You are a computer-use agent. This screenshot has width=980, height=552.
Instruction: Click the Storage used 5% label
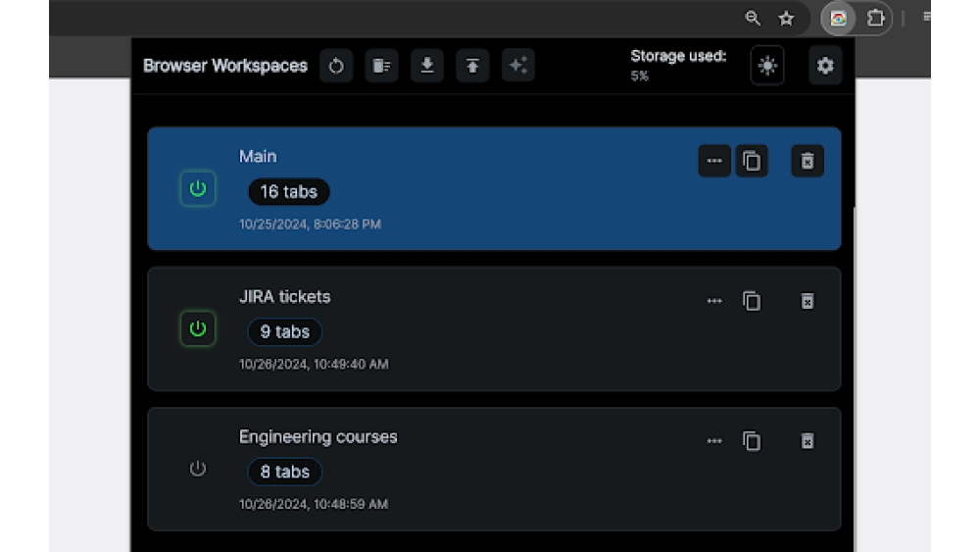[678, 66]
